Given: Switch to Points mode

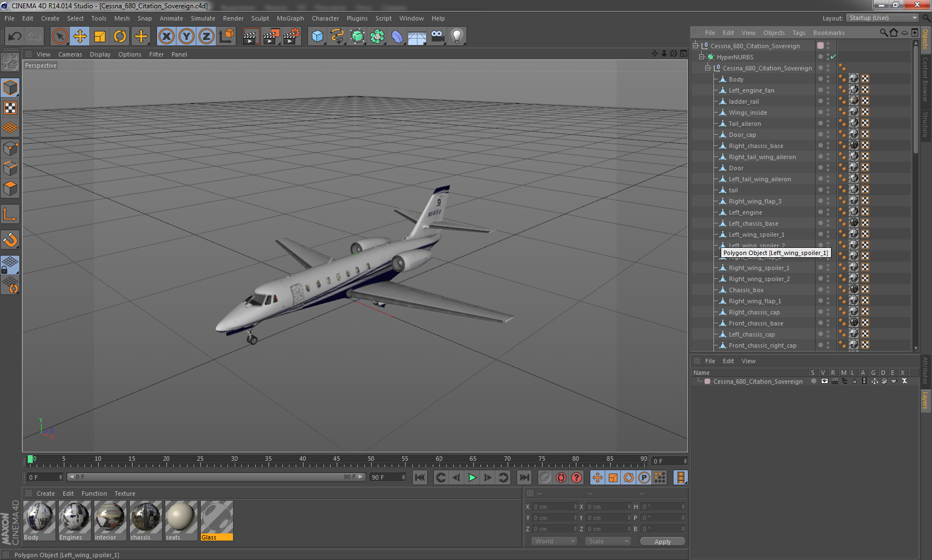Looking at the screenshot, I should (x=11, y=148).
